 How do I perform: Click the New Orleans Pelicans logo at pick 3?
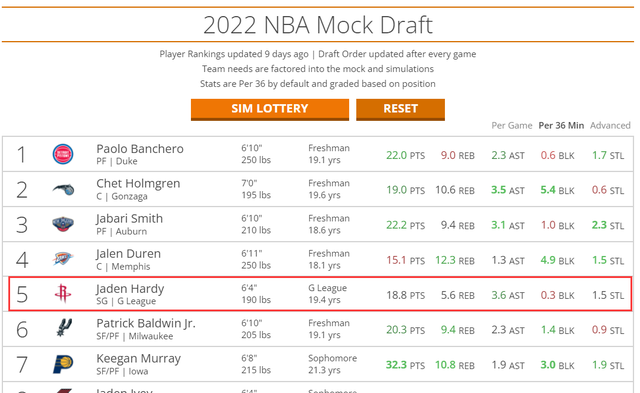point(63,224)
